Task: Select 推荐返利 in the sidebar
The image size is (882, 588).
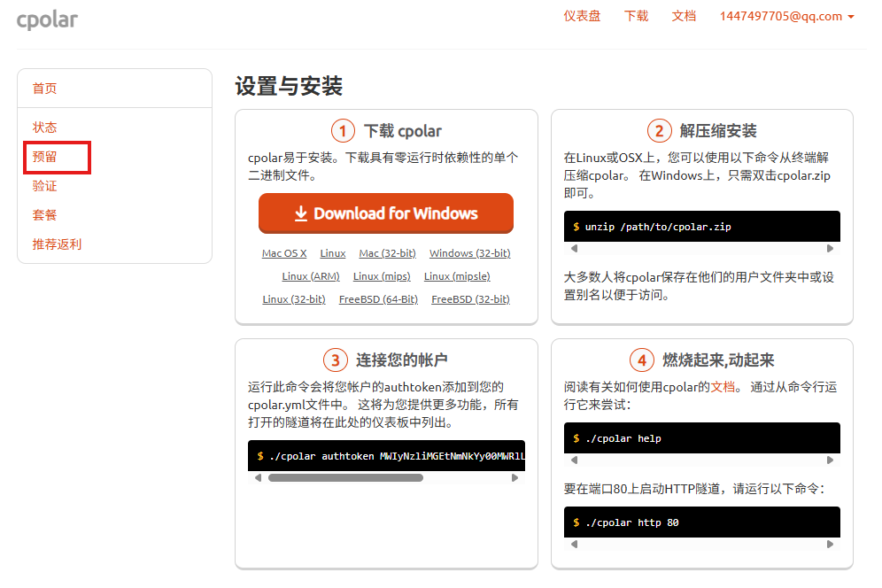Action: pyautogui.click(x=57, y=244)
